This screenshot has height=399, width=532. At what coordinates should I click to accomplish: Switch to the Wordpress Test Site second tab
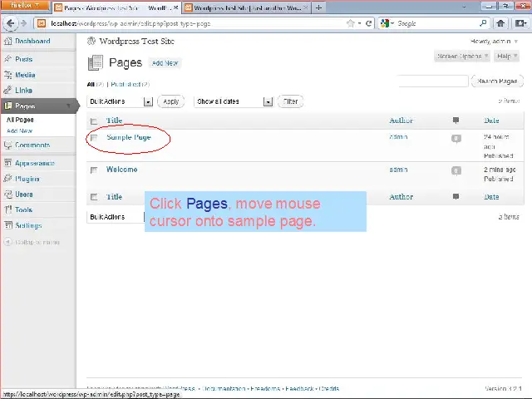tap(247, 7)
